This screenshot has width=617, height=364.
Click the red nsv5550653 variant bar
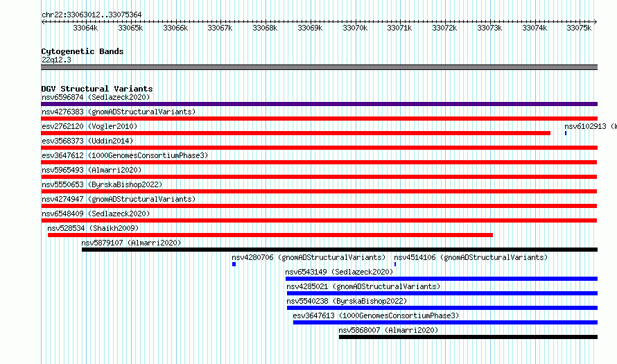(x=319, y=191)
